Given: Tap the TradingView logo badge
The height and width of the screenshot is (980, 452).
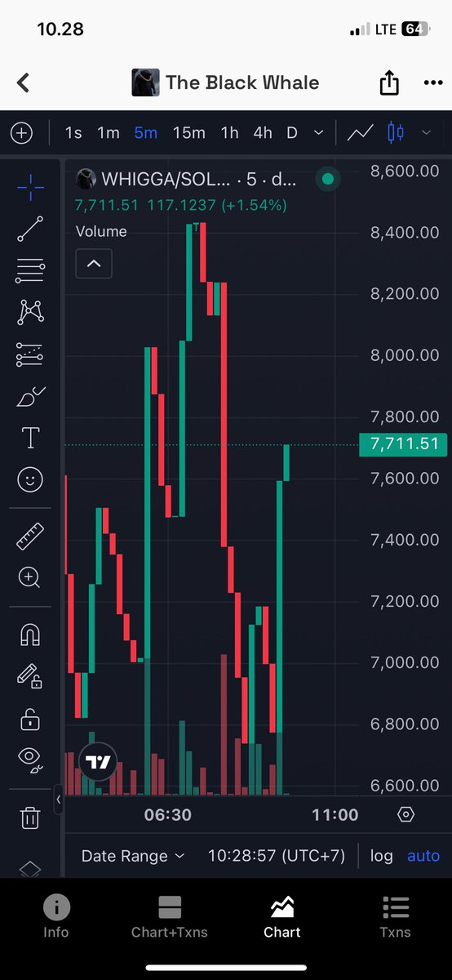Looking at the screenshot, I should click(x=99, y=764).
